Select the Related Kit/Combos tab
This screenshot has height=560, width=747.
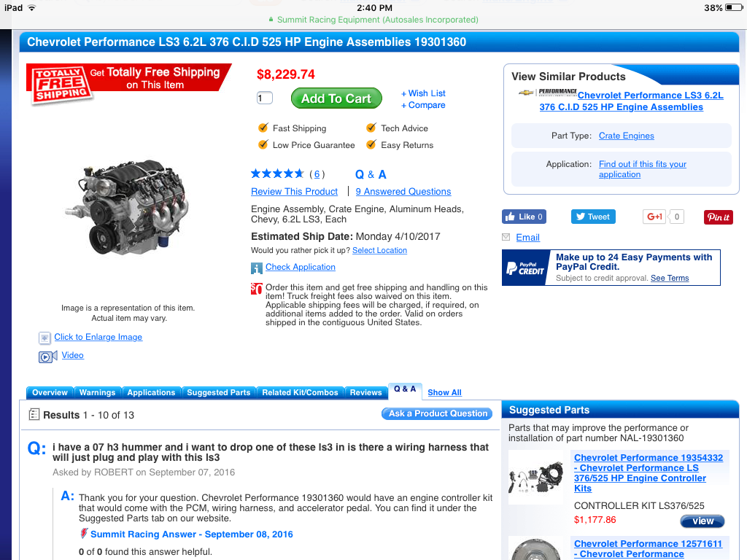[300, 392]
